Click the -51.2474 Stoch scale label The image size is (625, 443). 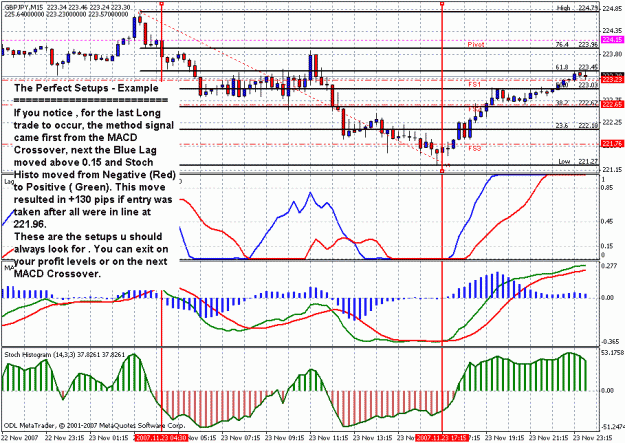(612, 426)
